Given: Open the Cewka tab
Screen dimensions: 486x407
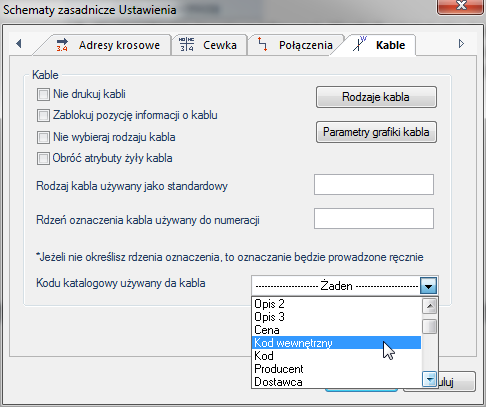Looking at the screenshot, I should (x=209, y=45).
